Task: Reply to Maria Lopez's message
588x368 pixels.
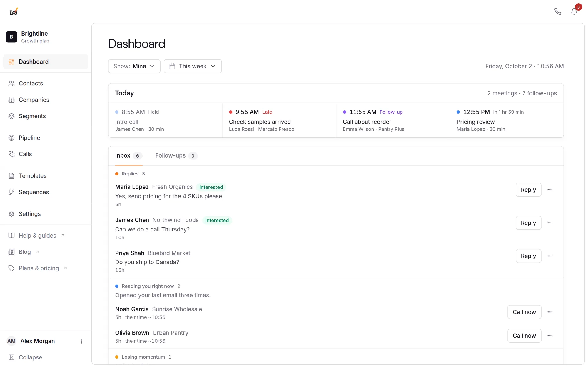Action: [528, 190]
